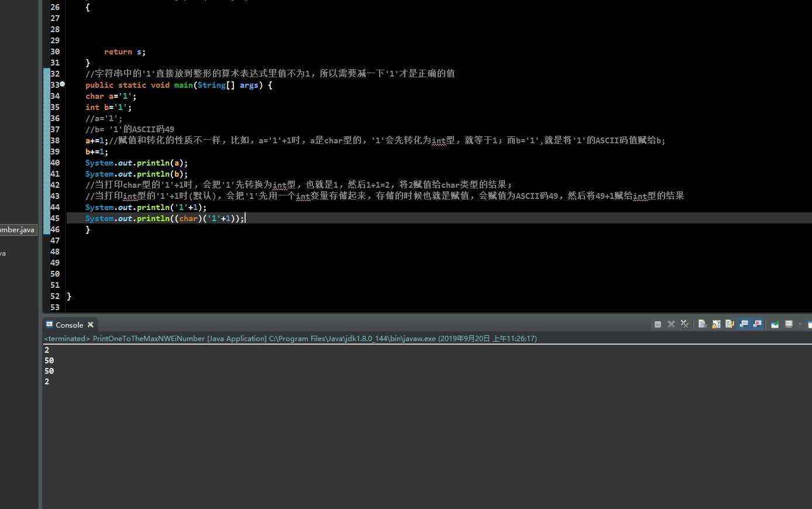Screen dimensions: 812x509
Task: Click first console output line '2'
Action: coord(47,350)
